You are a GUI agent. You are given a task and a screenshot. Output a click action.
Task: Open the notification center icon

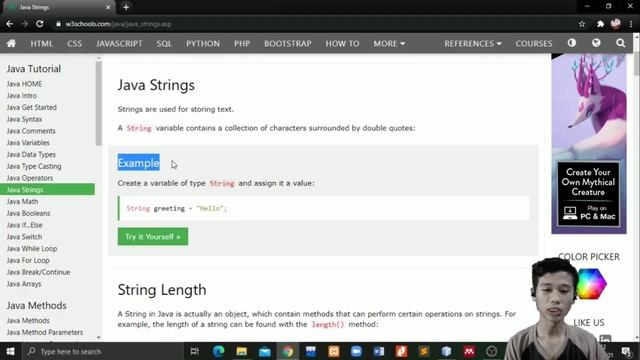[627, 351]
